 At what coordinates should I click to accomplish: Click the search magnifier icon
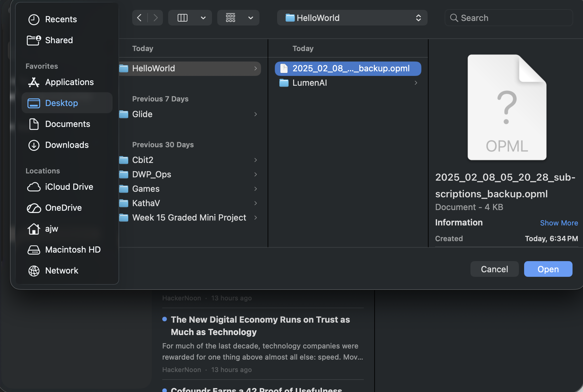pyautogui.click(x=454, y=18)
